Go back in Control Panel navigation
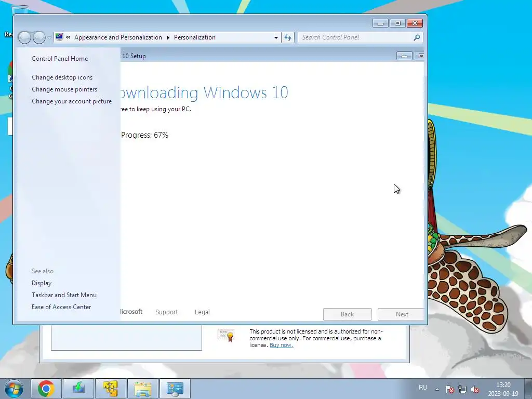Viewport: 532px width, 399px height. tap(24, 37)
